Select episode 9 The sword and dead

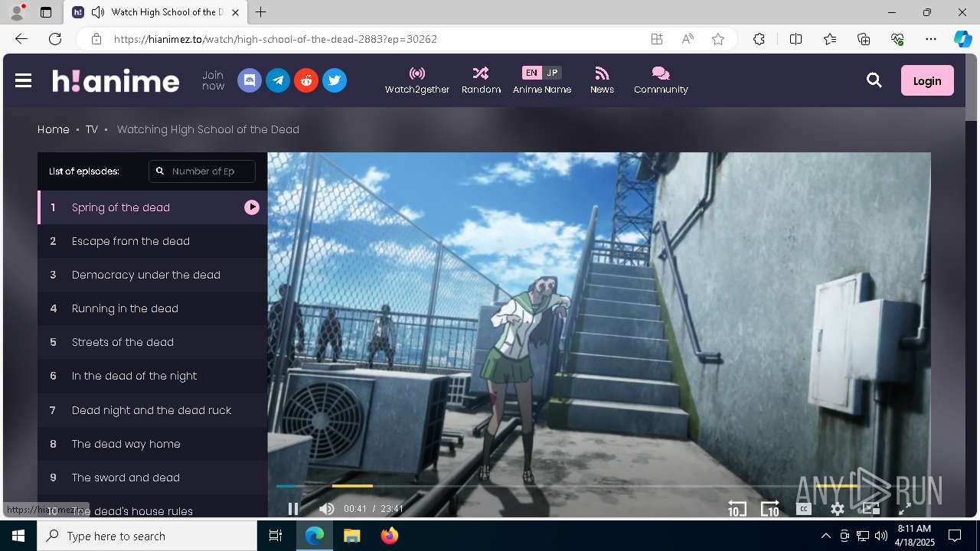152,478
